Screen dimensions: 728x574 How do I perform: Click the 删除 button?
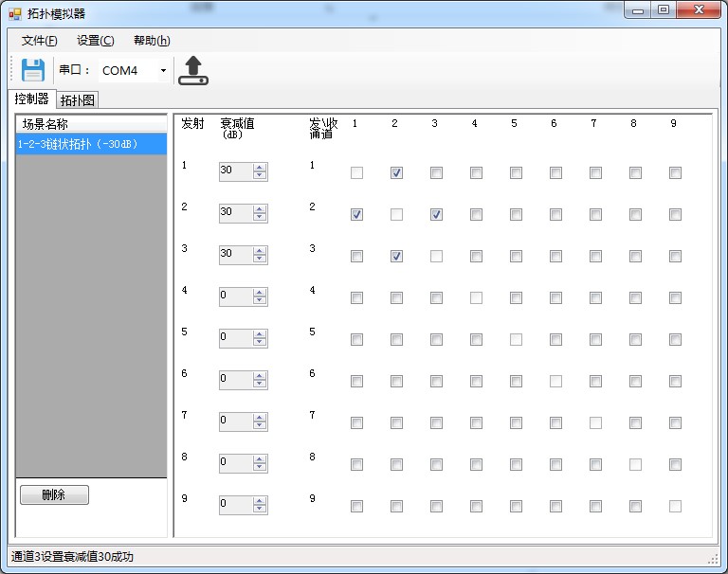click(x=54, y=495)
